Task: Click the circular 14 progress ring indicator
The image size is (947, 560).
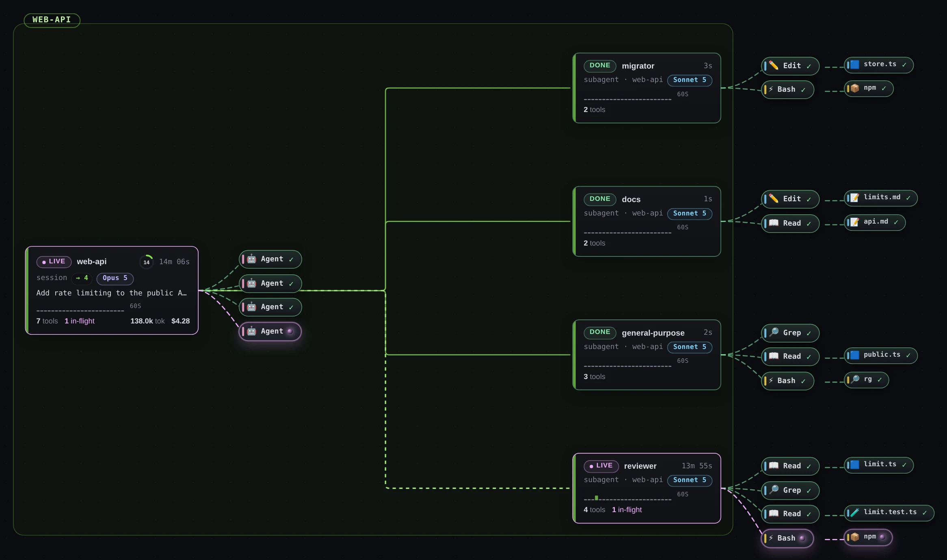Action: pyautogui.click(x=147, y=262)
